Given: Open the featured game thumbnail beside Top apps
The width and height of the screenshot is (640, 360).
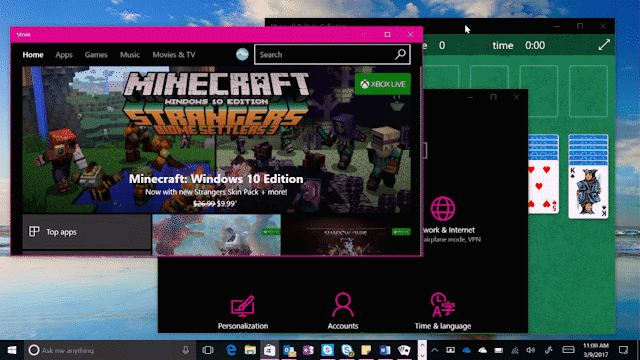Looking at the screenshot, I should (216, 235).
